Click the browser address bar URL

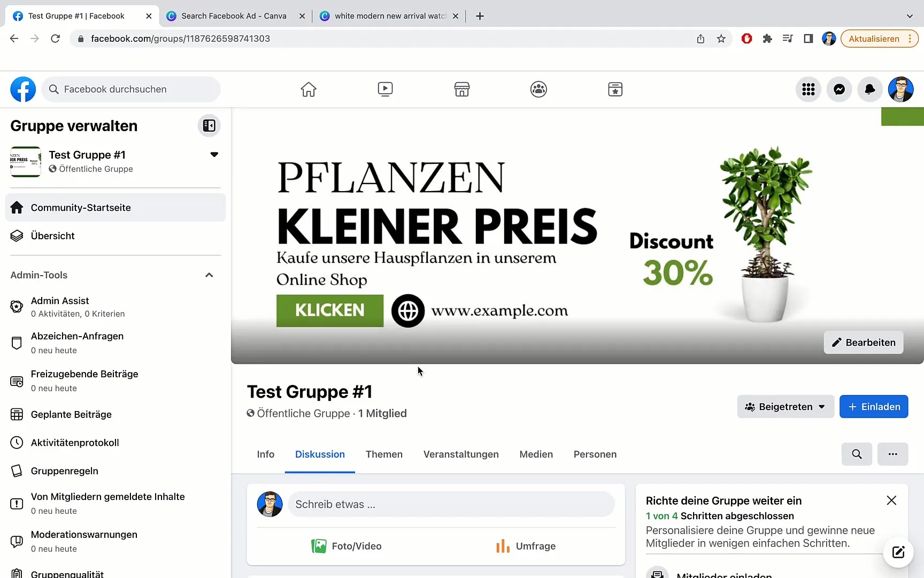click(x=180, y=39)
